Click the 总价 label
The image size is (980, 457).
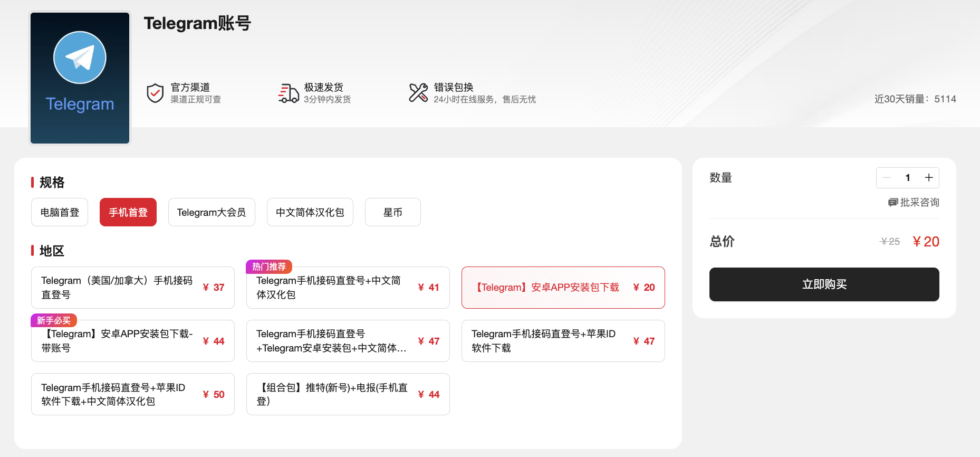(722, 242)
